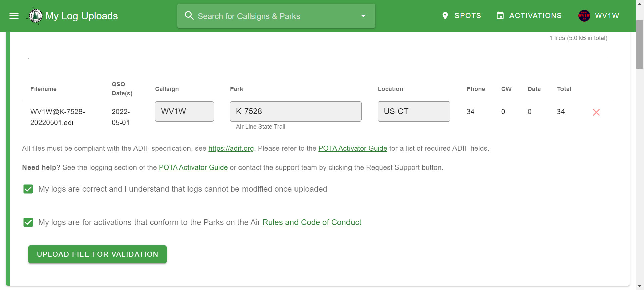The image size is (644, 290).
Task: Toggle the Rules conformance checkbox
Action: (28, 222)
